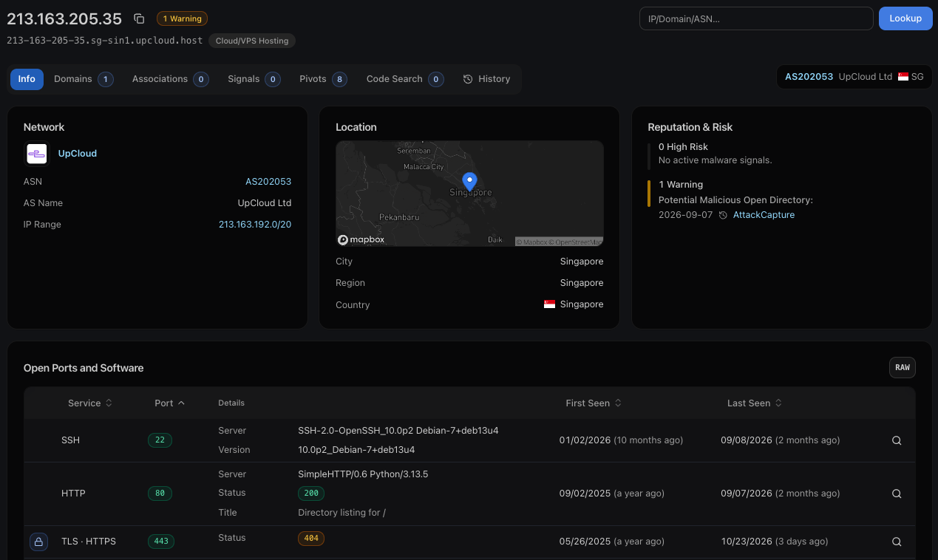Open the UpCloud network link
Image resolution: width=938 pixels, height=560 pixels.
tap(78, 154)
